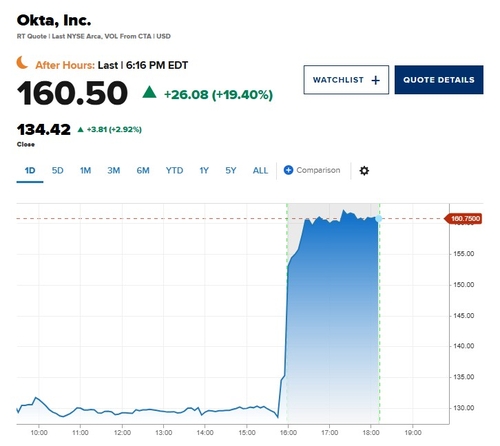Switch chart to 1M range

point(85,171)
